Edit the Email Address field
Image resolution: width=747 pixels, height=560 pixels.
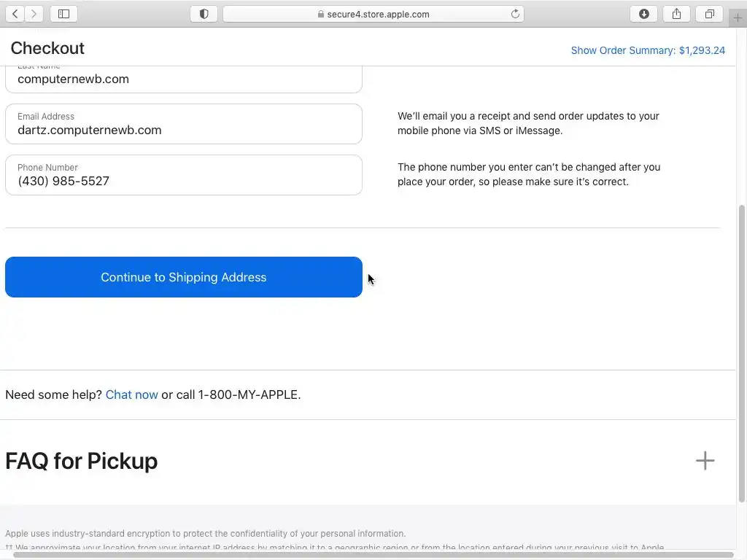(183, 124)
